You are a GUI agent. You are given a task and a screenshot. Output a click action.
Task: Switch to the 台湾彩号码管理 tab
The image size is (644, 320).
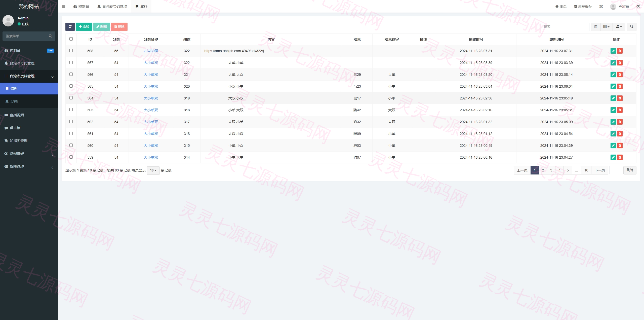pyautogui.click(x=112, y=6)
